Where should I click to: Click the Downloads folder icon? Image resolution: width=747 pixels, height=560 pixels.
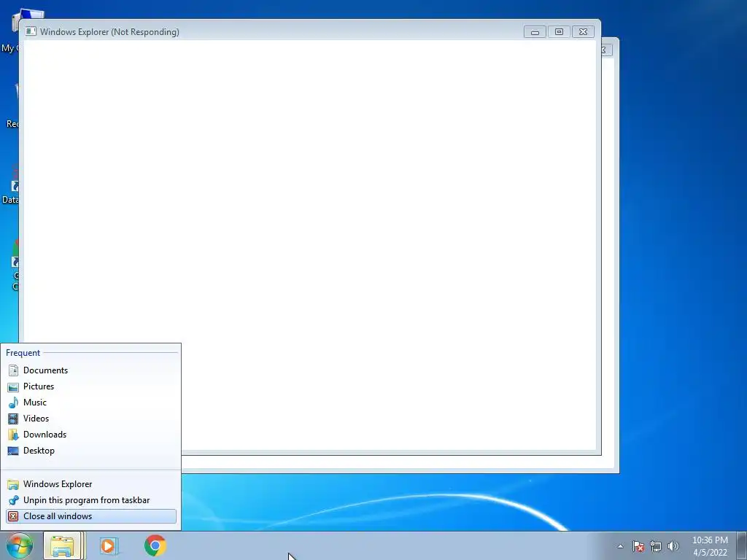tap(13, 435)
